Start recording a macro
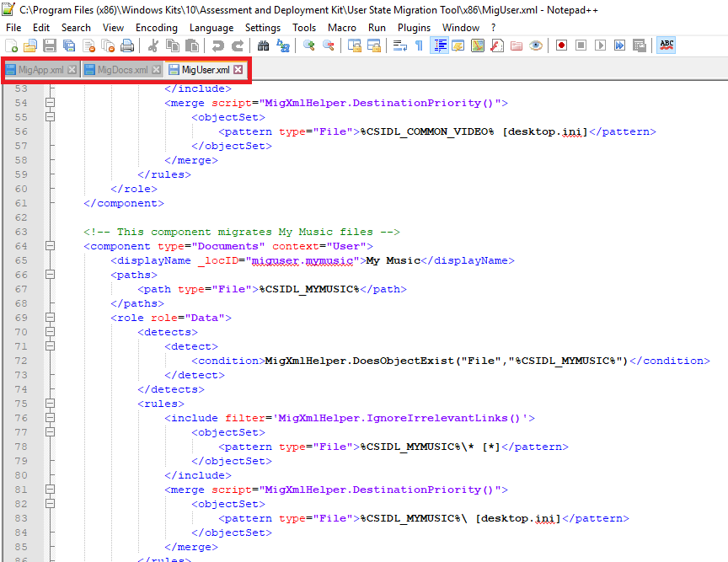 click(x=561, y=45)
